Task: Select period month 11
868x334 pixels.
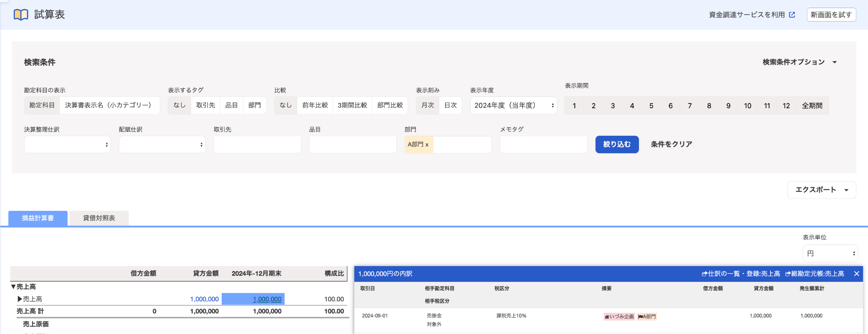Action: pos(767,106)
